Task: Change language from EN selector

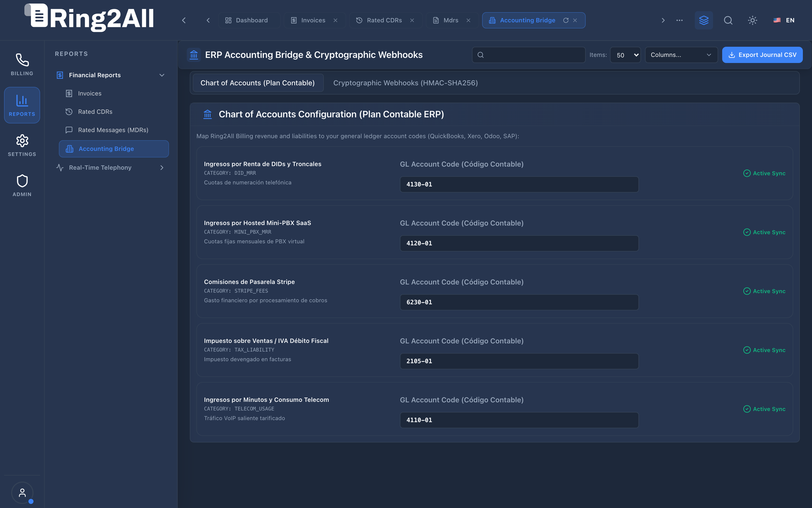Action: tap(784, 20)
